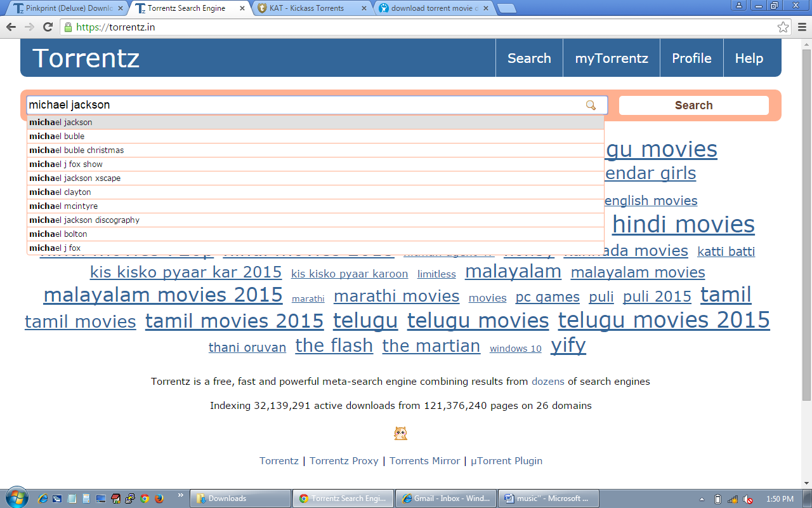Switch to the Gmail - Inbox taskbar window

[x=446, y=498]
